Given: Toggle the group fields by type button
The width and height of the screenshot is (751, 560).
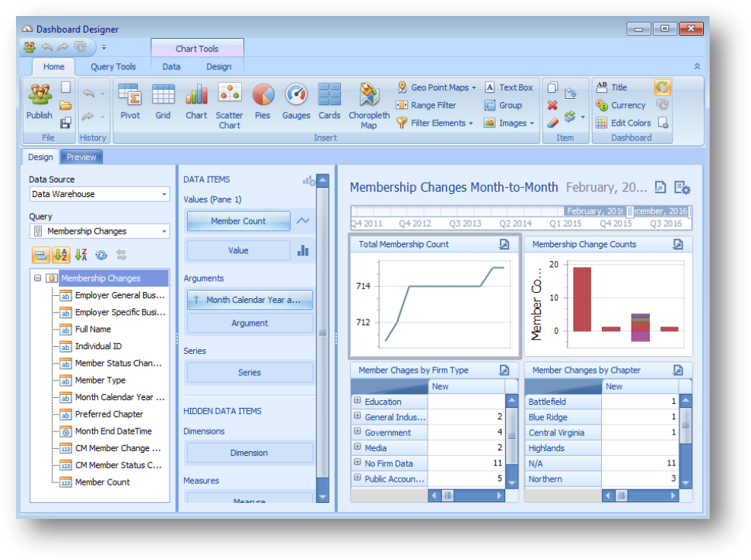Looking at the screenshot, I should [x=41, y=255].
